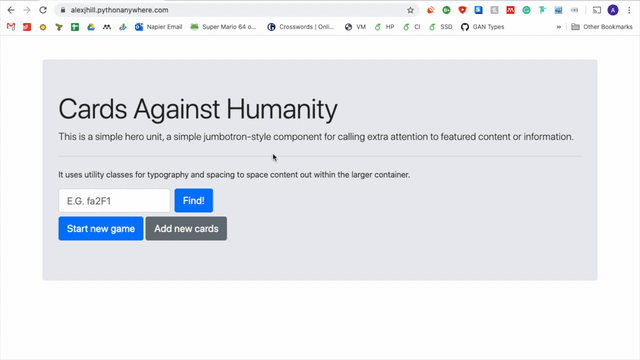Open the yellow circle bookmark icon
Screen dimensions: 640x360
[x=43, y=27]
